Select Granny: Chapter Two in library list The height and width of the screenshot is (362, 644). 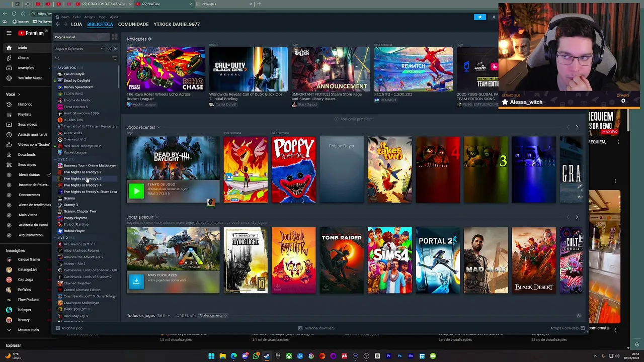79,211
